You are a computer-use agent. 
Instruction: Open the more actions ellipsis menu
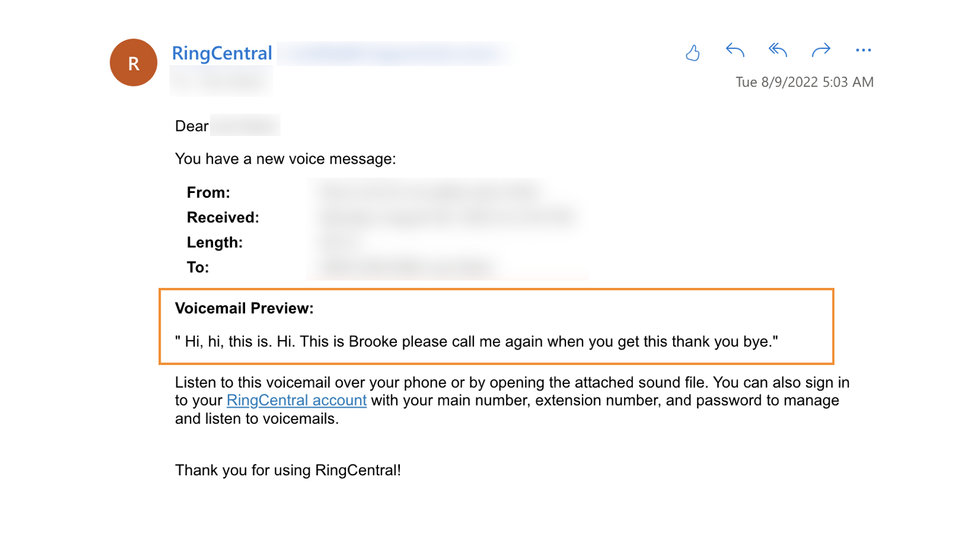click(x=863, y=50)
